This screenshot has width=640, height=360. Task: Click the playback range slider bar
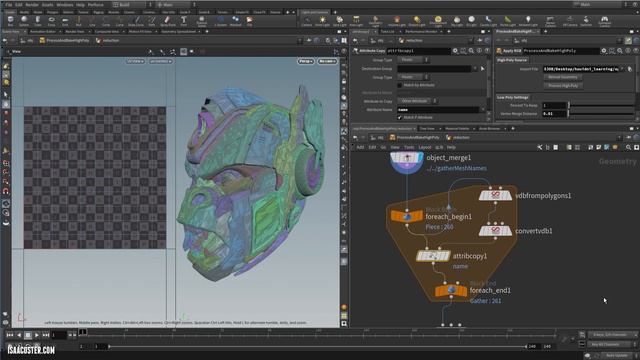[317, 347]
